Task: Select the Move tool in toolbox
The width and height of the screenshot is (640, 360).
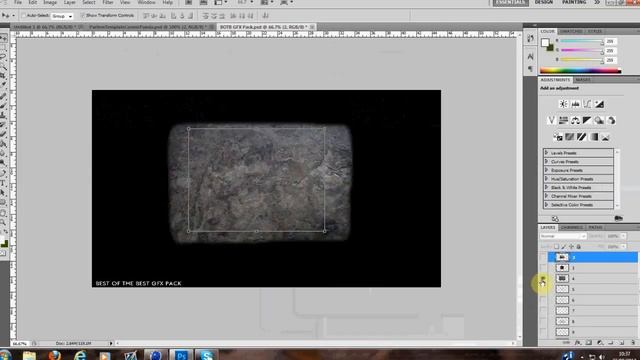Action: 4,38
